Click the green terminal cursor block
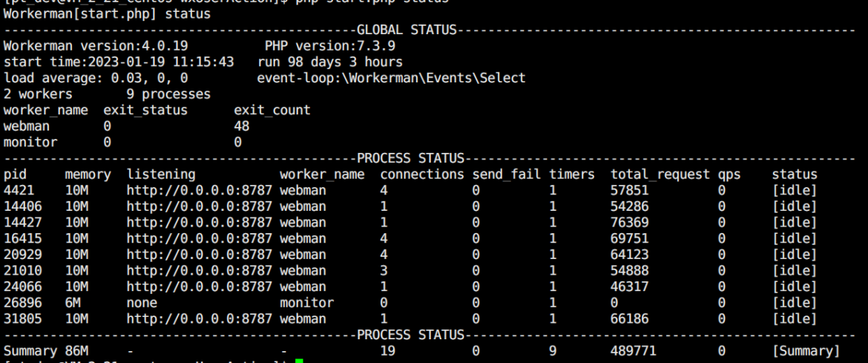Viewport: 868px width, 363px height. pyautogui.click(x=299, y=361)
